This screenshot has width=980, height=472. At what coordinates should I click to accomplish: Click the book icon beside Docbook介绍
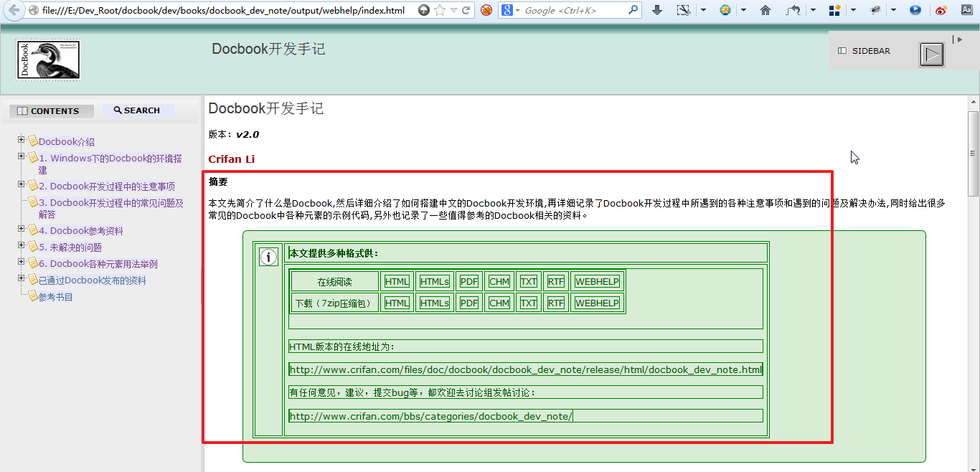pyautogui.click(x=33, y=141)
